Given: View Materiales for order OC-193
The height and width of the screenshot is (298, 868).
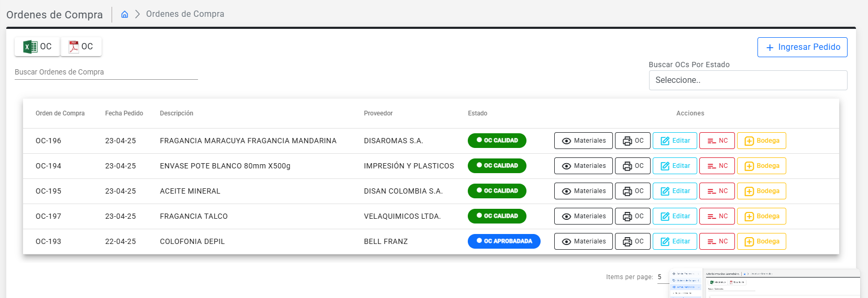Looking at the screenshot, I should [x=583, y=241].
